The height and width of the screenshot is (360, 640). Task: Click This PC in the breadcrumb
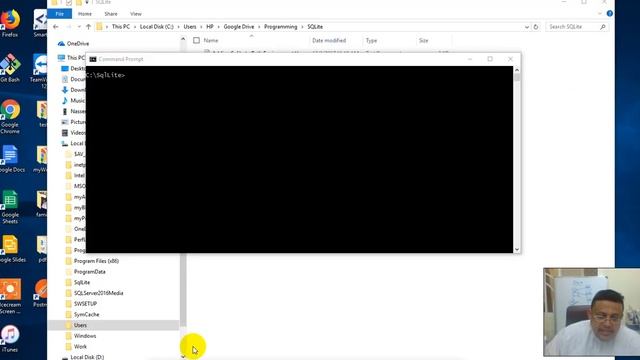coord(121,27)
